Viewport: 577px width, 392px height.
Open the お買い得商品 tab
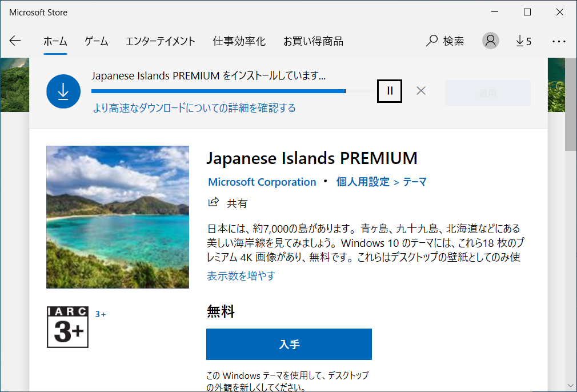pyautogui.click(x=313, y=41)
